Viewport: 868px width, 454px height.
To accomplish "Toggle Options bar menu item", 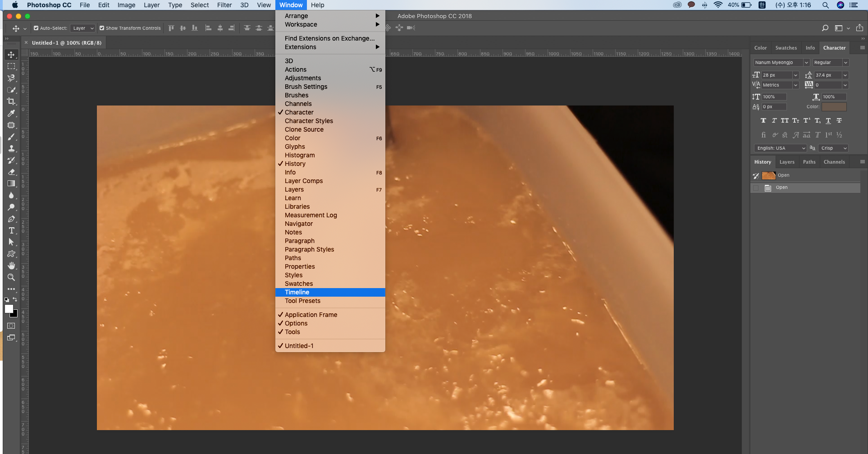I will point(330,323).
